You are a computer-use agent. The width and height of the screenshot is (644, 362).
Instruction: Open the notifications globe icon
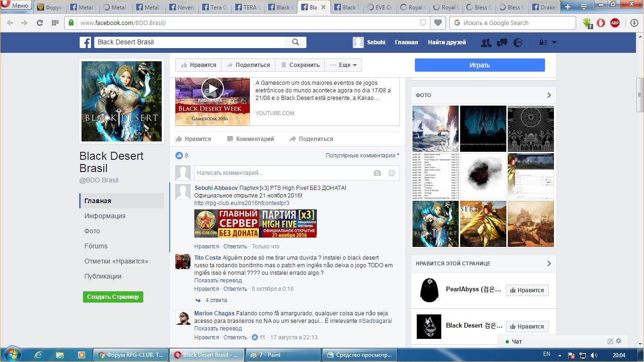point(518,42)
